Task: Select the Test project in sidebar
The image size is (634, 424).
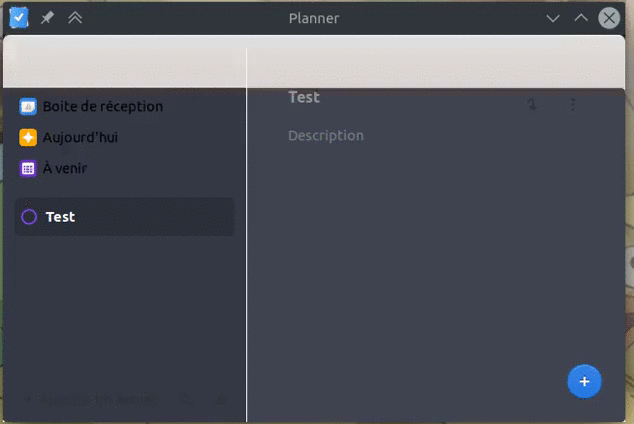Action: click(125, 217)
